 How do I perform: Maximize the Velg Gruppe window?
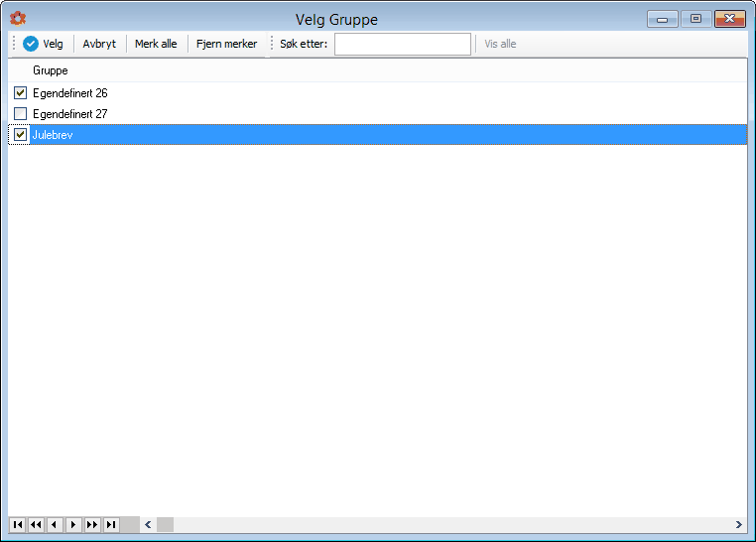(x=695, y=19)
